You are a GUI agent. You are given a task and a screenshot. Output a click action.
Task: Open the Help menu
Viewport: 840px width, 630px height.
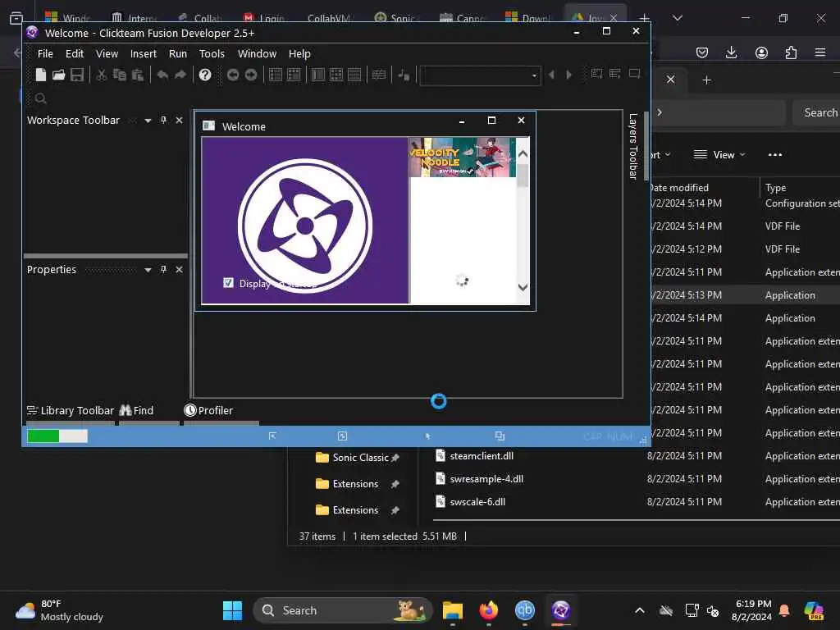(299, 53)
